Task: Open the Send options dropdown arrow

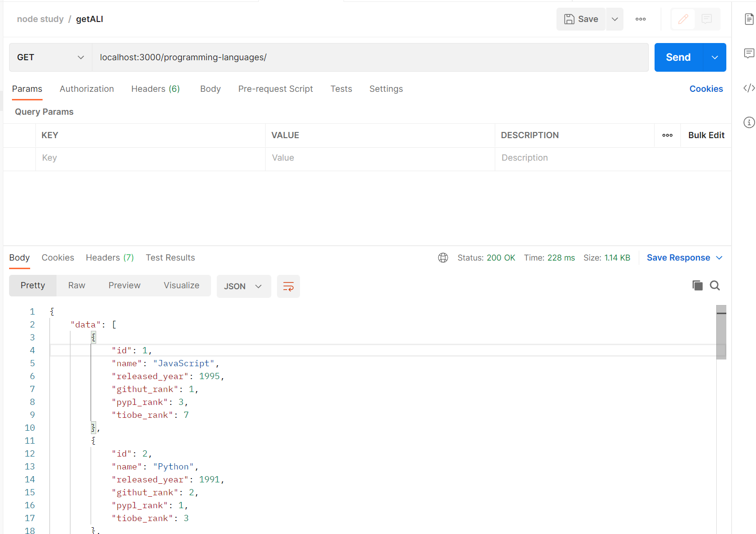Action: coord(715,57)
